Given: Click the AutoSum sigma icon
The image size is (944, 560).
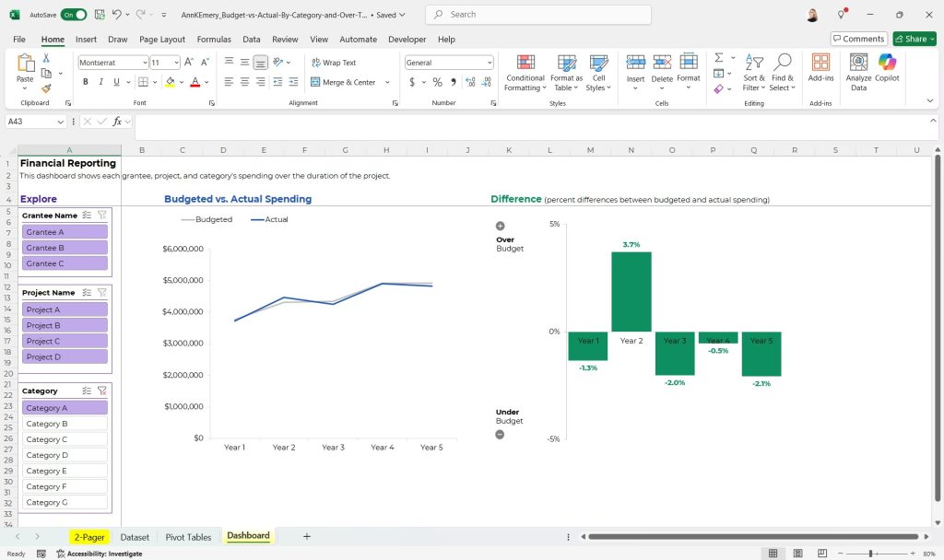Looking at the screenshot, I should coord(719,58).
